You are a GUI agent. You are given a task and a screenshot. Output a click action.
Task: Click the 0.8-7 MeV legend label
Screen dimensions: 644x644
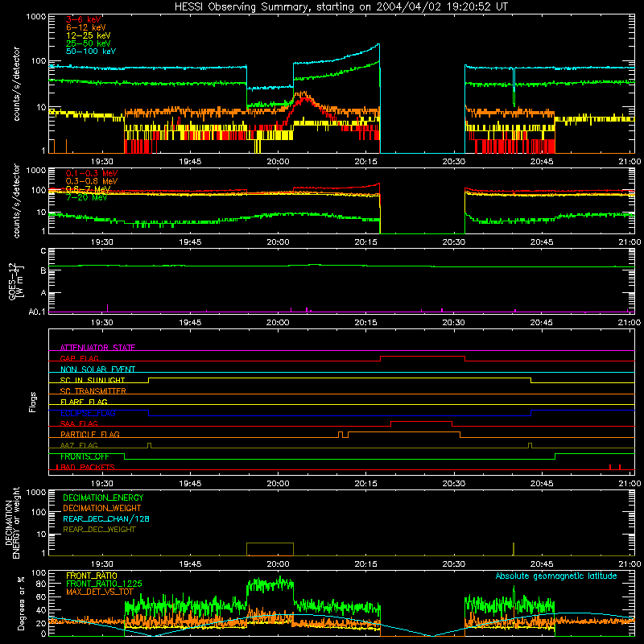tap(88, 189)
